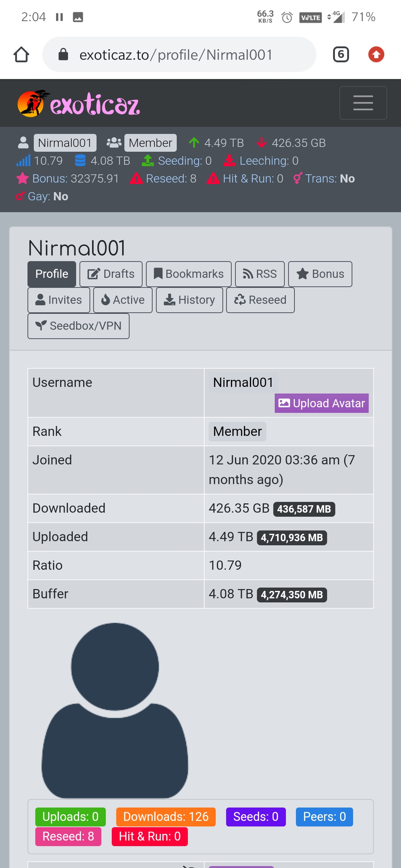The height and width of the screenshot is (868, 401).
Task: Open the Reseed: 8 header link
Action: (171, 178)
